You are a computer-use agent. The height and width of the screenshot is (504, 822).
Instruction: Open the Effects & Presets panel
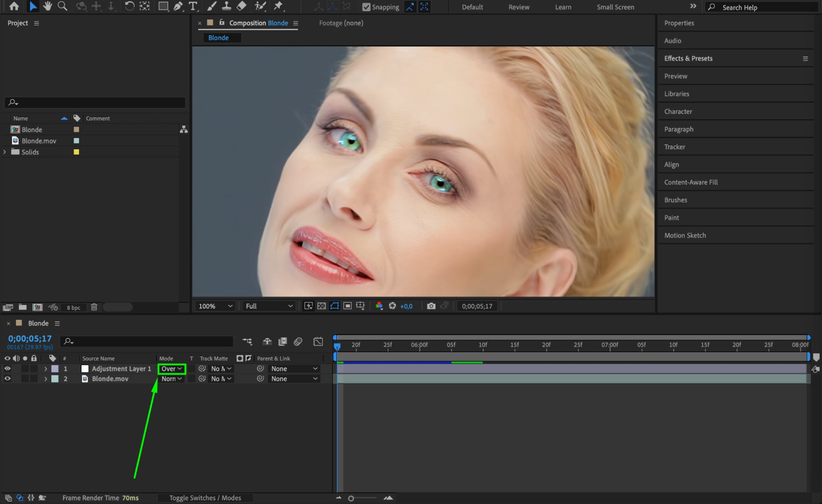click(688, 58)
